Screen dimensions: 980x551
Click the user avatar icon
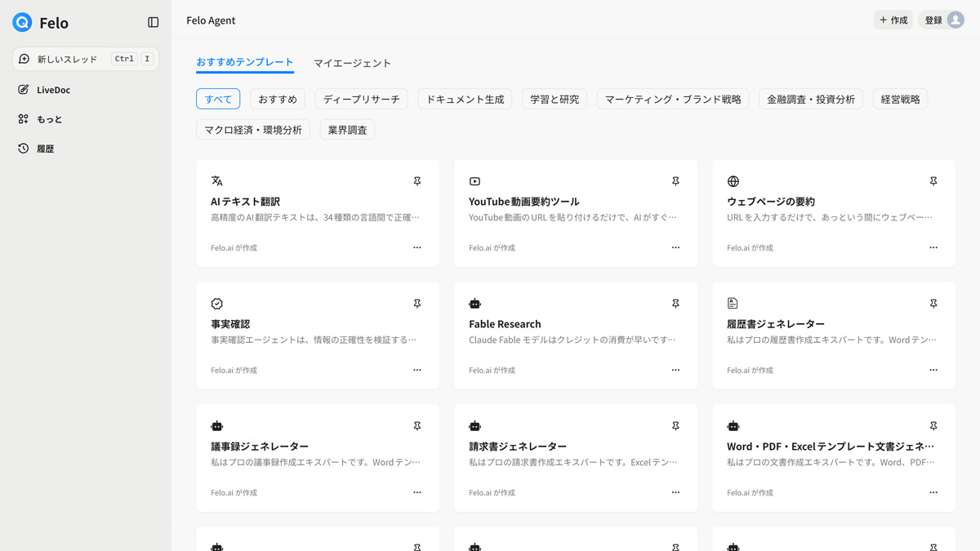(x=955, y=20)
